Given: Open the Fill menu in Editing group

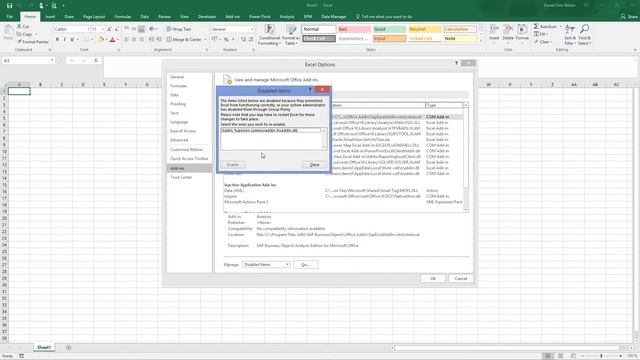Looking at the screenshot, I should click(542, 34).
